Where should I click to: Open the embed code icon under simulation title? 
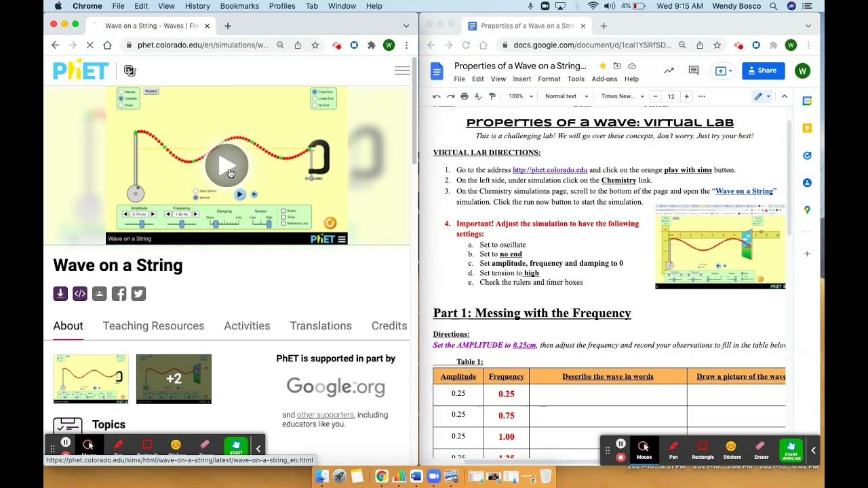point(79,293)
